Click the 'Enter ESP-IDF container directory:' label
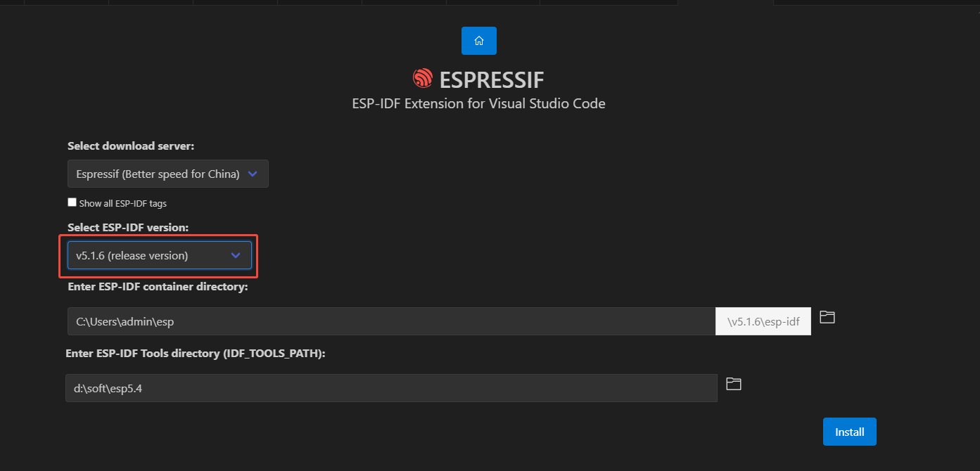980x471 pixels. tap(158, 287)
